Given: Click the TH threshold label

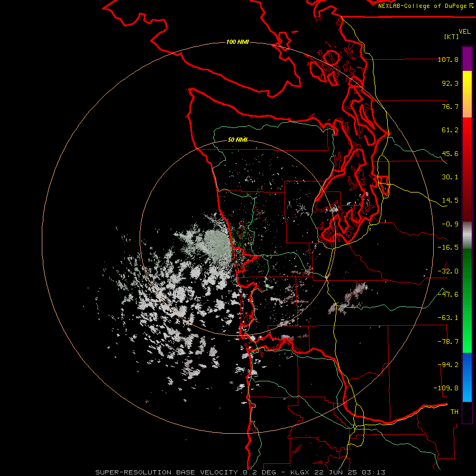Looking at the screenshot, I should click(x=454, y=412).
